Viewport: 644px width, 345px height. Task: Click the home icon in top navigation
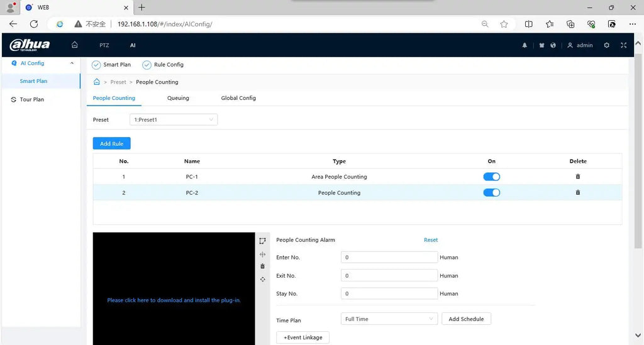point(75,45)
